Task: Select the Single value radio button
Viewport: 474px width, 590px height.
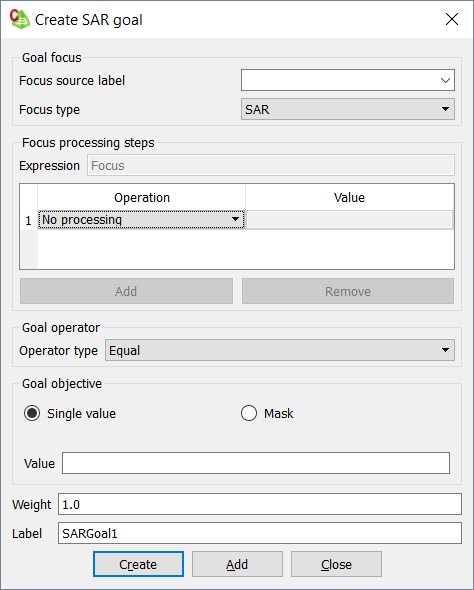Action: [x=32, y=413]
